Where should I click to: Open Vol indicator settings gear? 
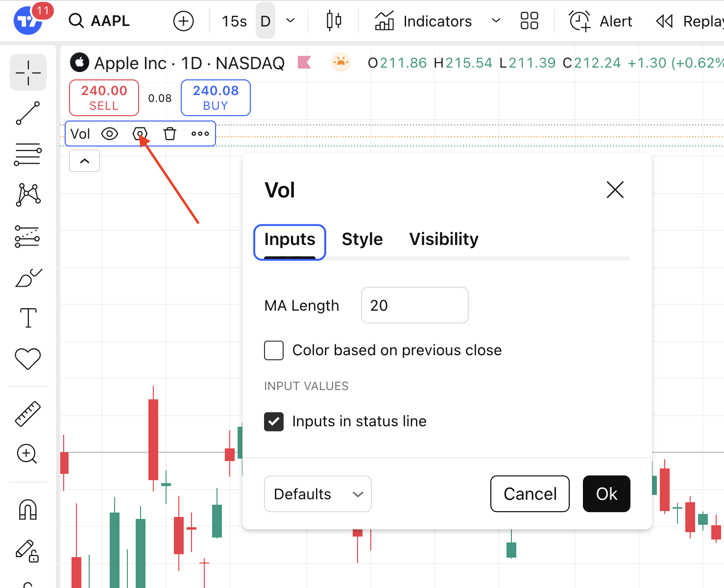coord(140,134)
